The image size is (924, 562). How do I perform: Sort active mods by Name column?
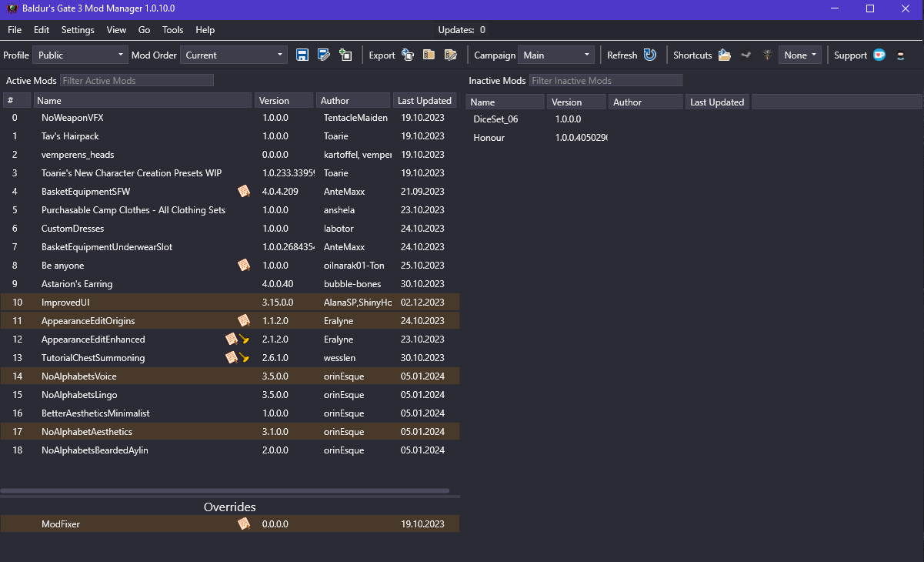click(143, 101)
